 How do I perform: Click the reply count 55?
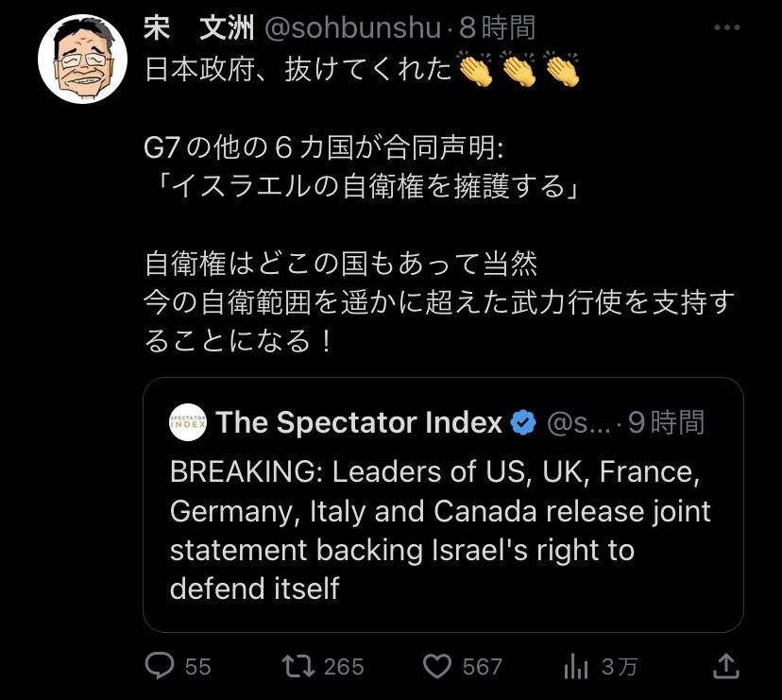coord(197,667)
